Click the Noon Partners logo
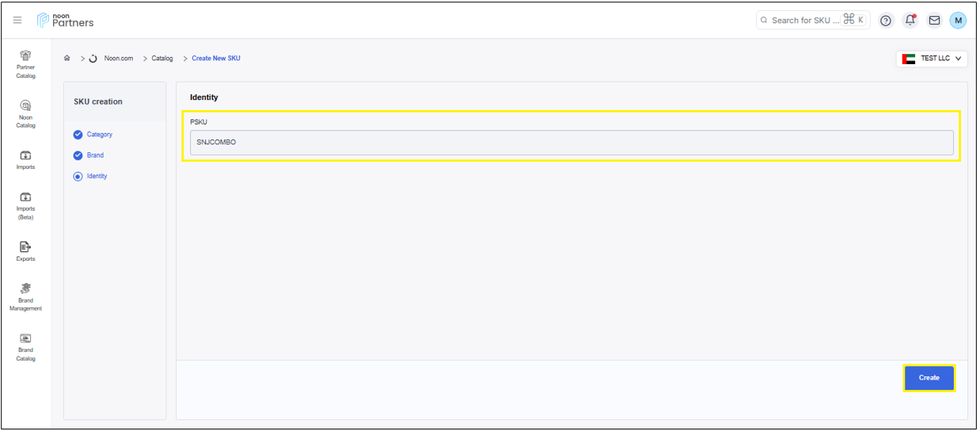This screenshot has height=431, width=980. pos(65,20)
